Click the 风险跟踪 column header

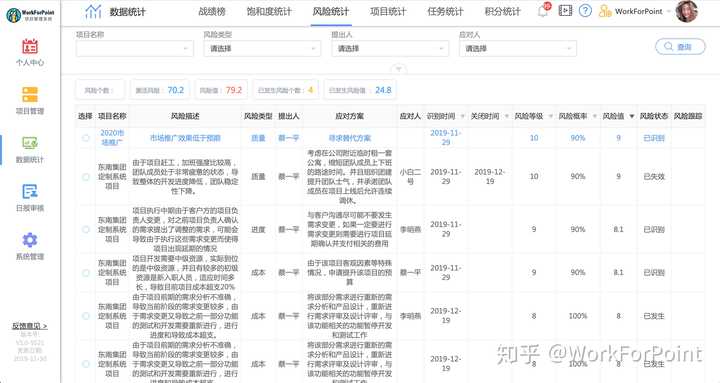point(688,116)
